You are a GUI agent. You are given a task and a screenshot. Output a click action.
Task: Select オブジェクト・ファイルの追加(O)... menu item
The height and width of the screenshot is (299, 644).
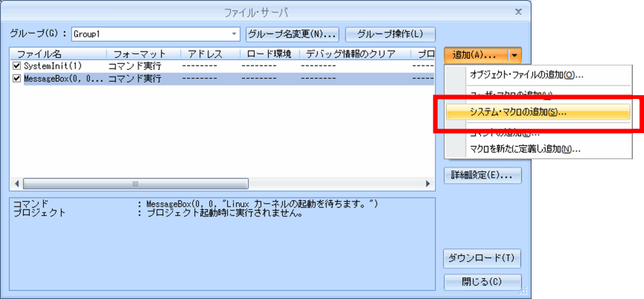[x=526, y=74]
